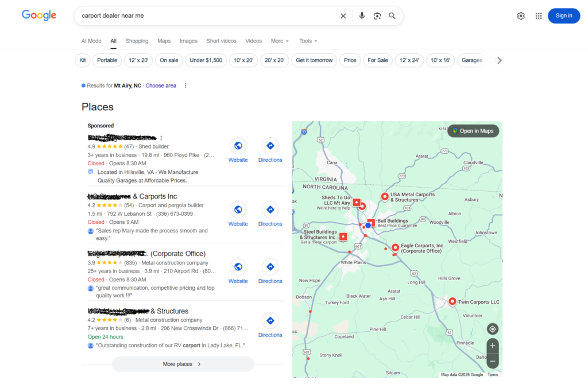Image resolution: width=588 pixels, height=384 pixels.
Task: Center map using the my-location crosshair
Action: [492, 328]
